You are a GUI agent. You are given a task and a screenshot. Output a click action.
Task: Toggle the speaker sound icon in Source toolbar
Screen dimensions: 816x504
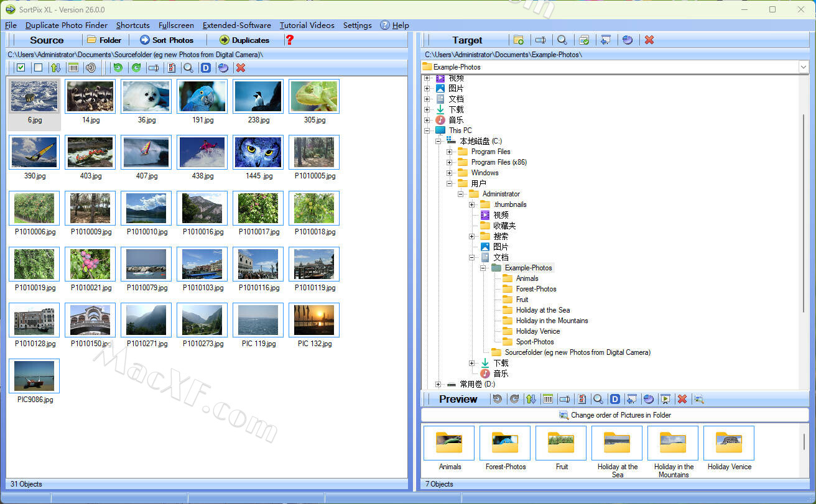91,68
